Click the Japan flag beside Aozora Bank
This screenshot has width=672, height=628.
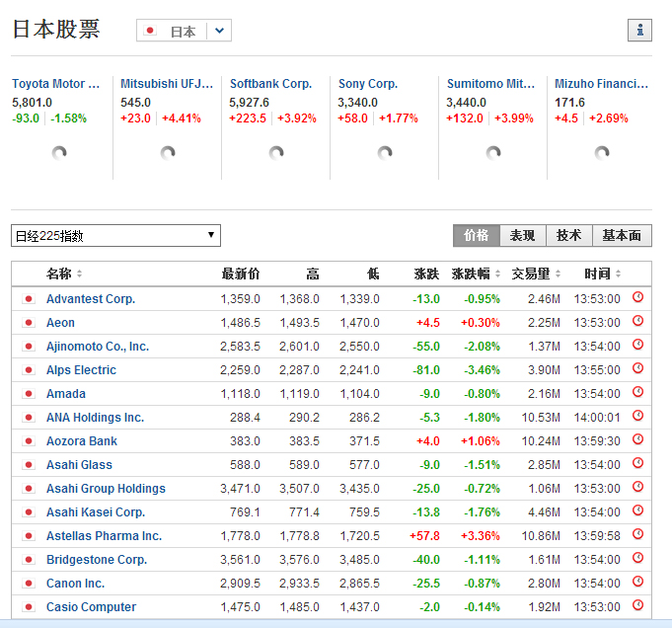click(x=29, y=441)
